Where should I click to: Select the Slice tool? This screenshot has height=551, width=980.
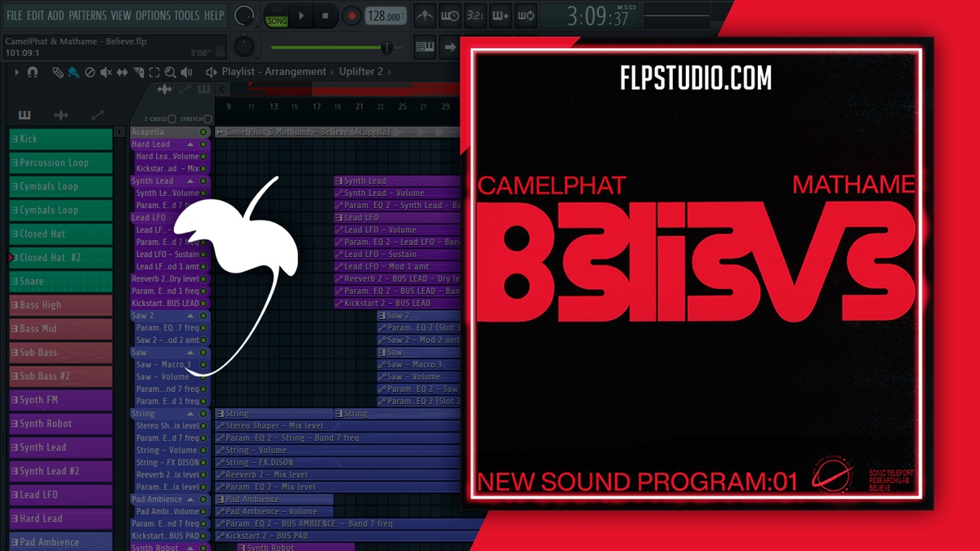coord(139,72)
